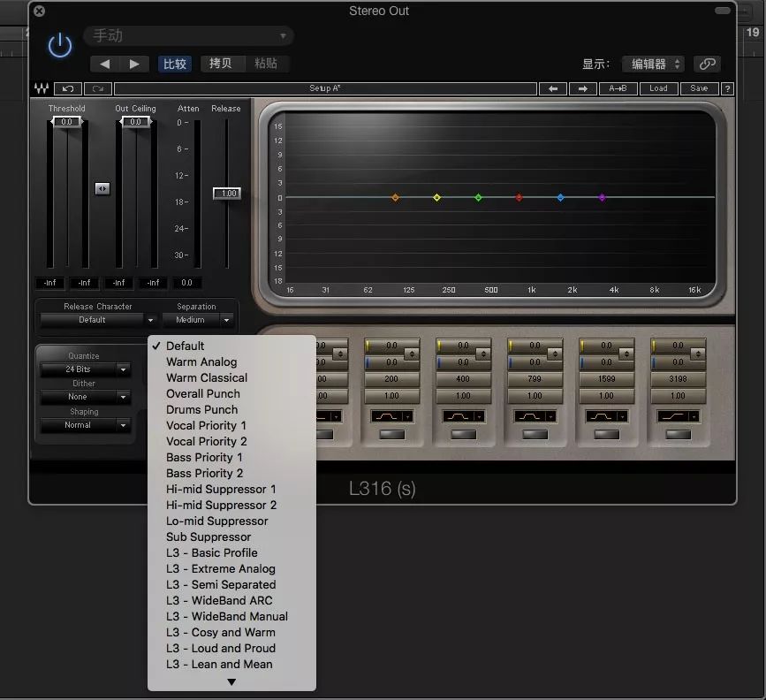
Task: Select Lo-mid Suppressor entry
Action: pos(231,521)
